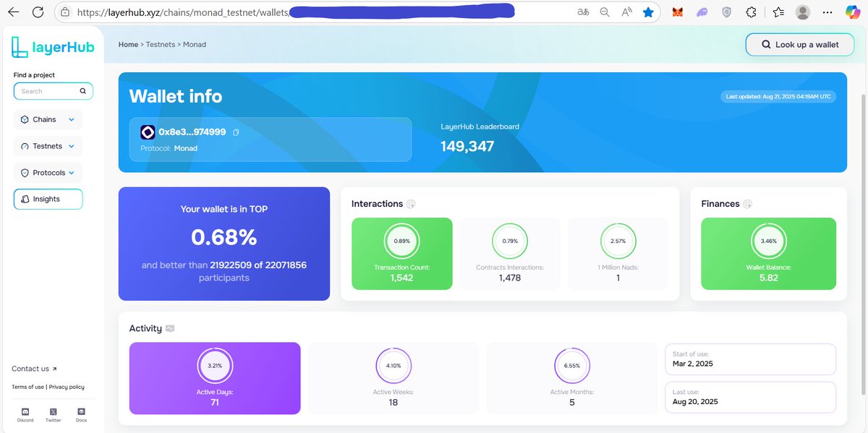Screen dimensions: 868x433
Task: Select the Contracts Interactions card
Action: point(510,254)
